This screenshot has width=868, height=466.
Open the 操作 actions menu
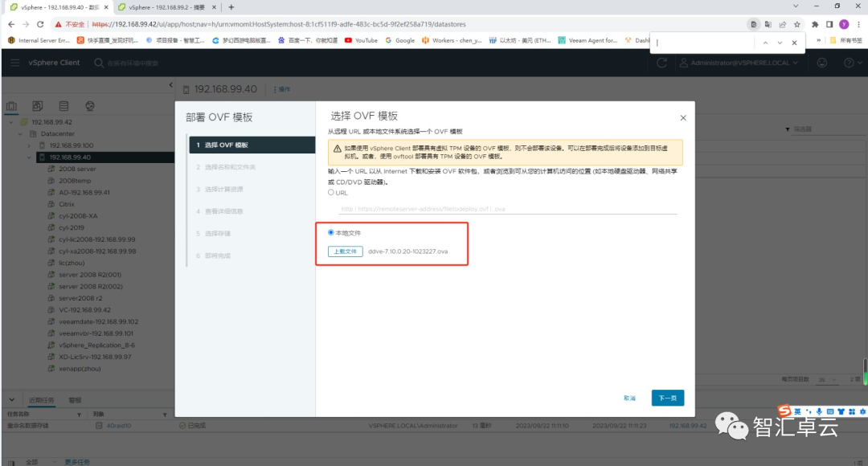coord(282,89)
